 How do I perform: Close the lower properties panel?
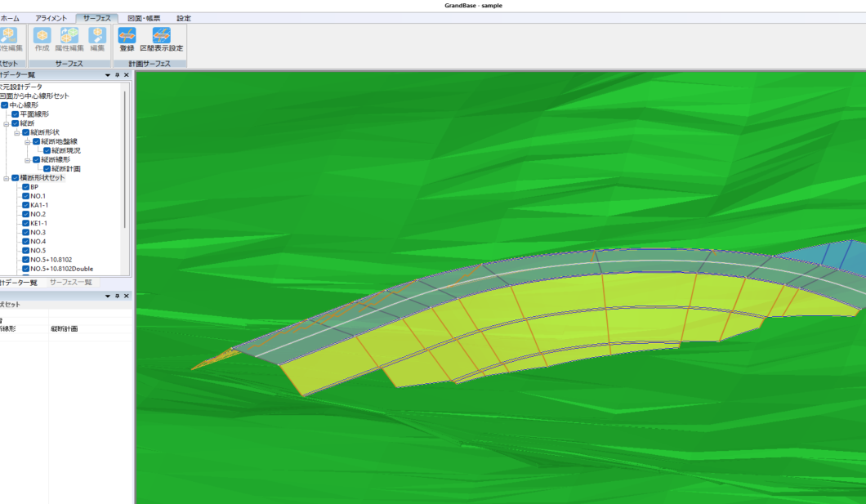127,295
